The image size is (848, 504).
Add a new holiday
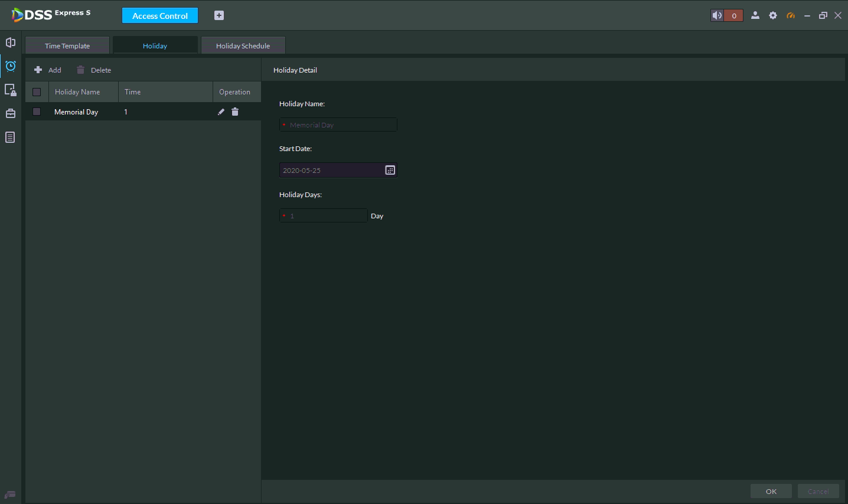48,70
